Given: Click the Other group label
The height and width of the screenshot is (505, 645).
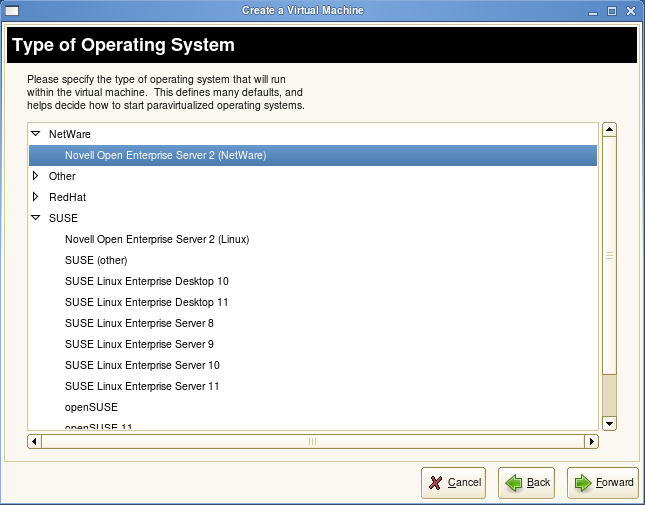Looking at the screenshot, I should [62, 176].
